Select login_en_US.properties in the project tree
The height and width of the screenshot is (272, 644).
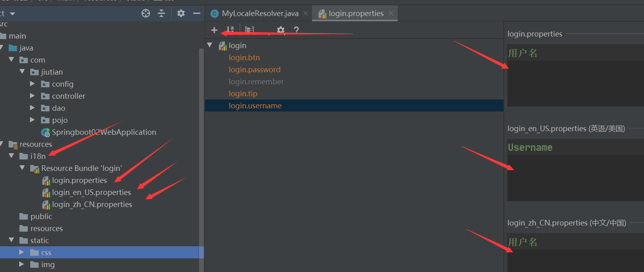point(91,193)
